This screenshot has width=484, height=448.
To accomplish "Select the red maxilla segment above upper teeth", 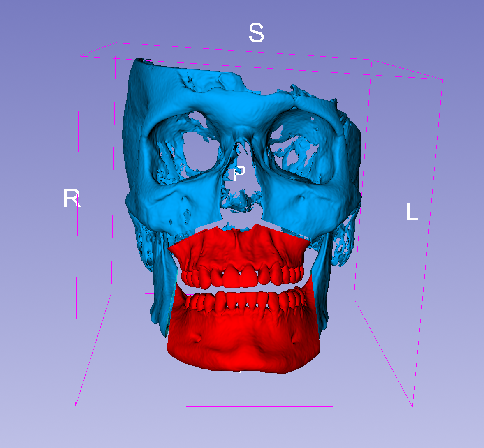I will (x=239, y=249).
